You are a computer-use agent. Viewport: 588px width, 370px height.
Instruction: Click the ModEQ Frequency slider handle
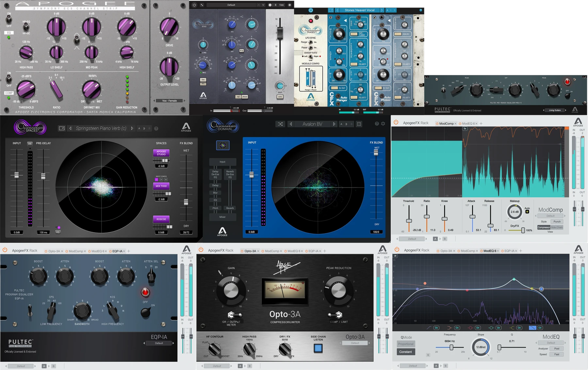point(451,347)
